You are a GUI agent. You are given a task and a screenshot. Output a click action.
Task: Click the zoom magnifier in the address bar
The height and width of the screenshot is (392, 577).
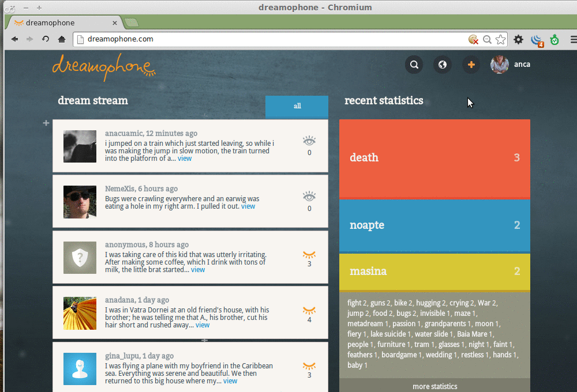click(x=487, y=39)
